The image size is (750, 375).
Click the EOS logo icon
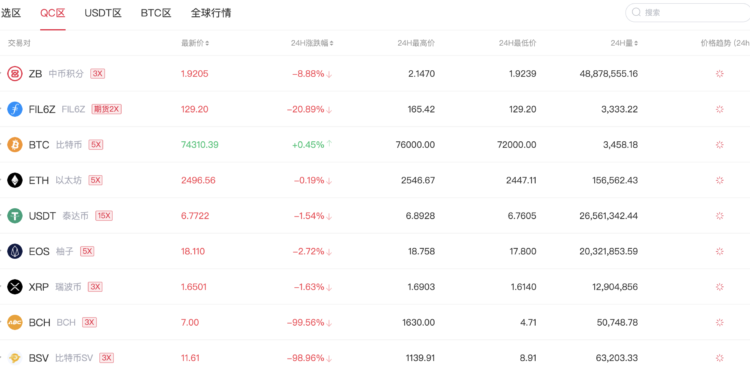(x=15, y=251)
